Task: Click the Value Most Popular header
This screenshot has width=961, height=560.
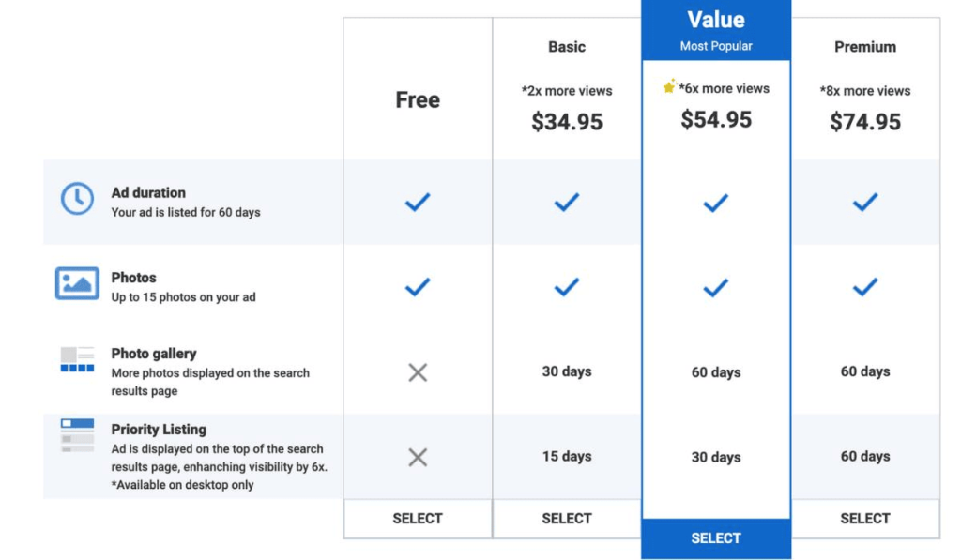Action: point(716,28)
